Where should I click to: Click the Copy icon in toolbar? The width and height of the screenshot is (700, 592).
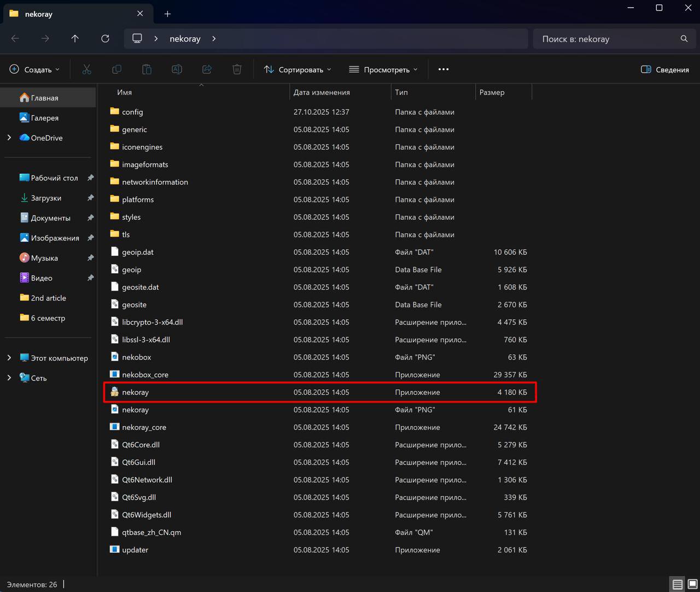116,69
